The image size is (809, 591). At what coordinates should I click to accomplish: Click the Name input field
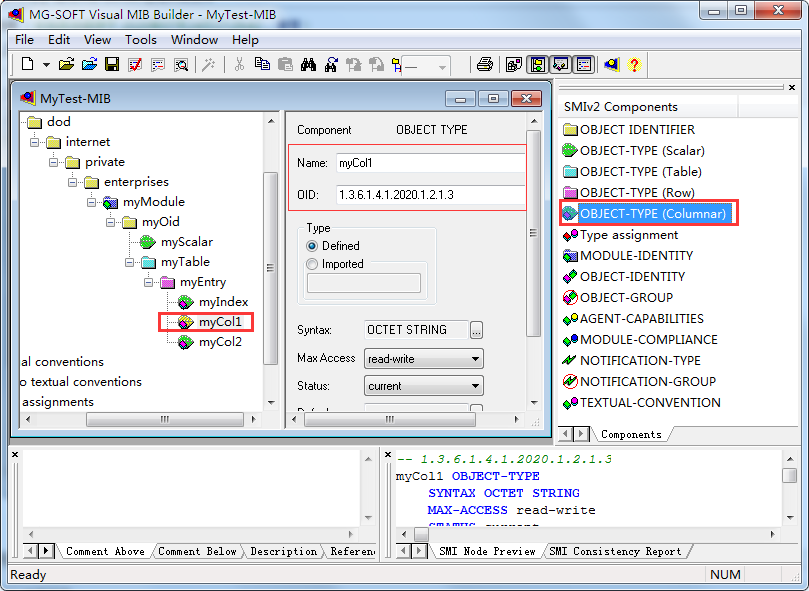pos(430,163)
